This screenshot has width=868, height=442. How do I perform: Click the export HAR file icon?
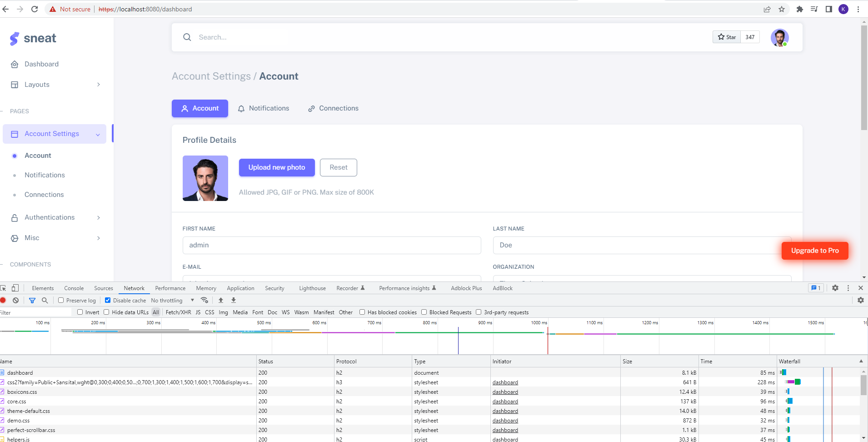click(233, 300)
